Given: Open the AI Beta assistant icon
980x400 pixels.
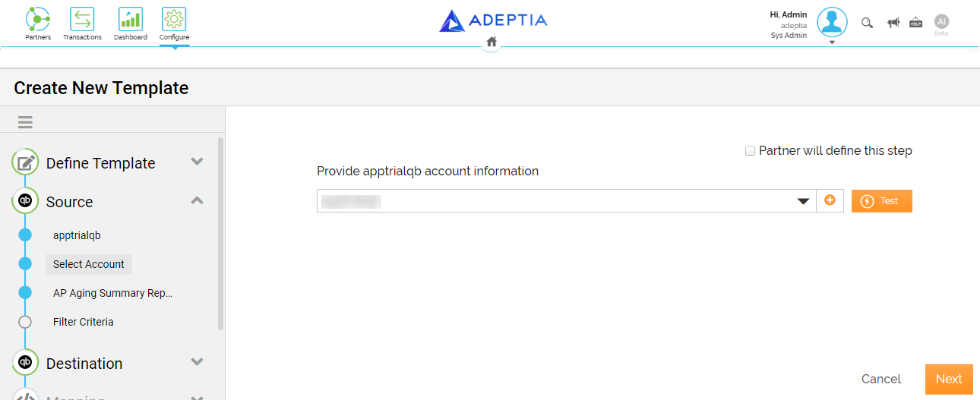Looking at the screenshot, I should (x=941, y=22).
